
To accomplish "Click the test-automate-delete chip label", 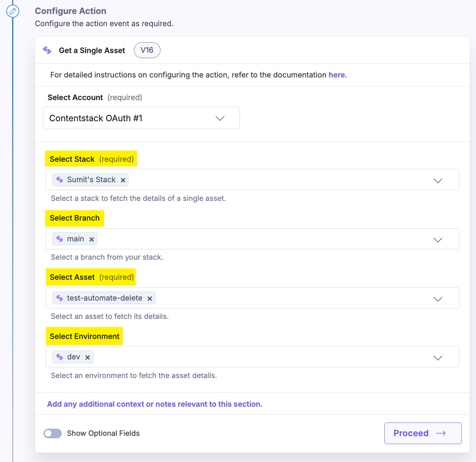I will point(105,298).
